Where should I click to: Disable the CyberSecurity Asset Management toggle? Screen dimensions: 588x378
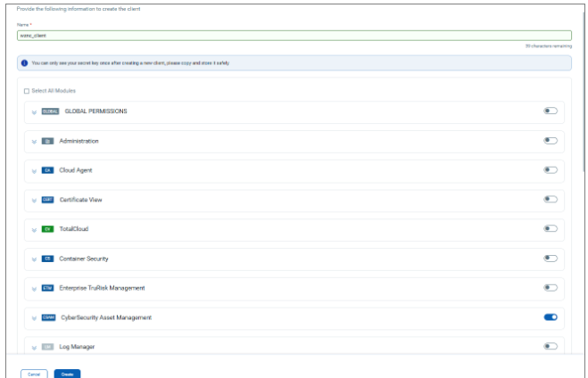pyautogui.click(x=551, y=317)
